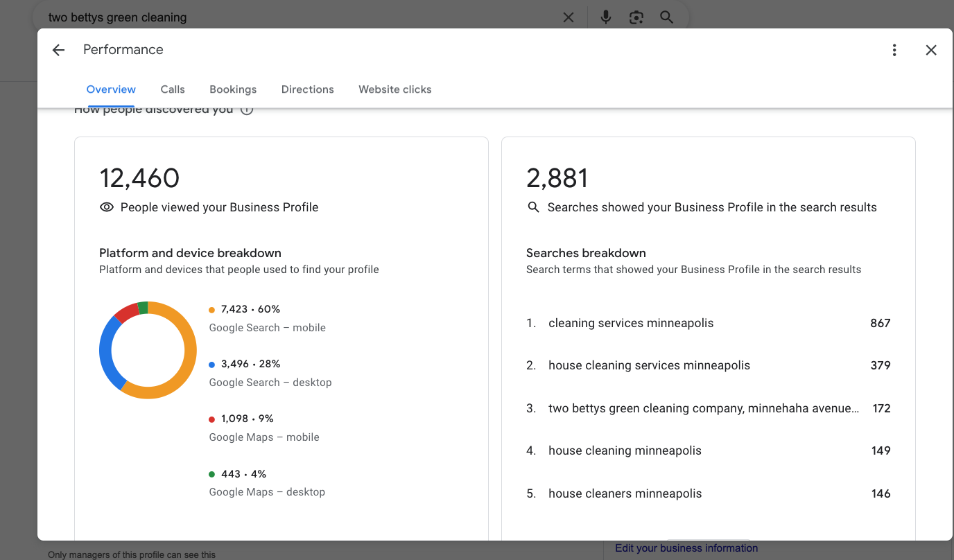Click 'house cleaning minneapolis' search term
Viewport: 954px width, 560px height.
[x=625, y=450]
